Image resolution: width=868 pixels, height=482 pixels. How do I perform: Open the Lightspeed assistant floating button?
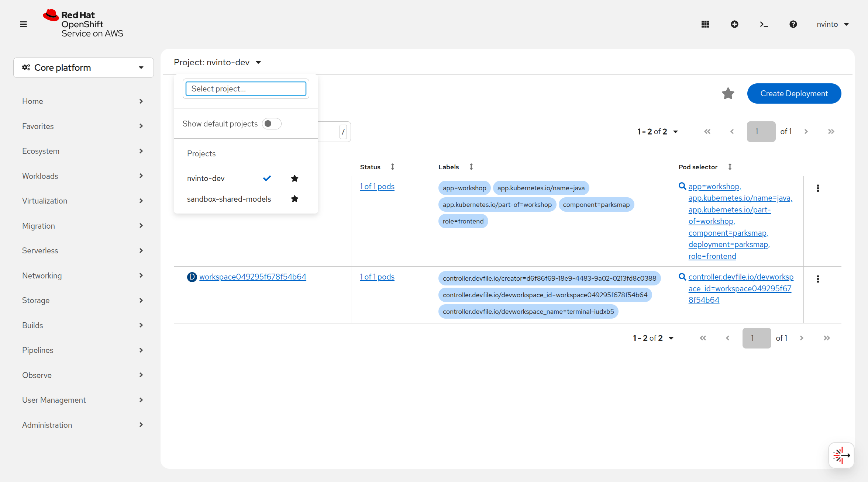point(841,455)
